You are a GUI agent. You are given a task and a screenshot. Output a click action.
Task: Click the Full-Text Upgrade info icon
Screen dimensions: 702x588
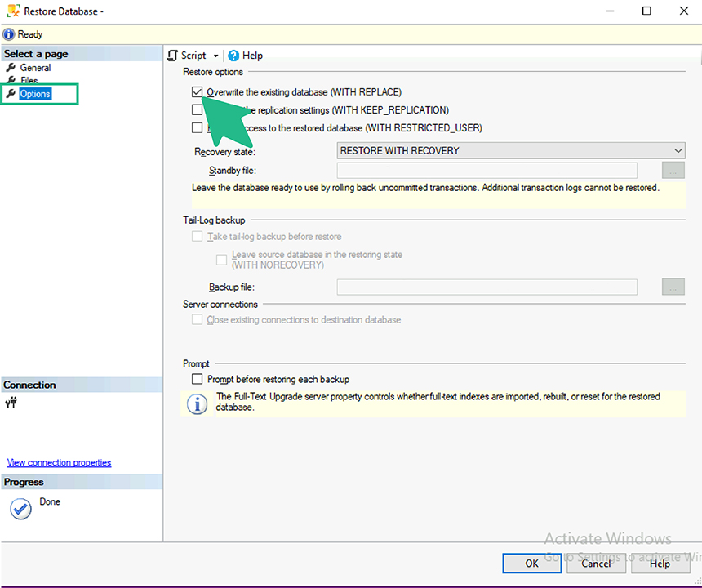[198, 403]
